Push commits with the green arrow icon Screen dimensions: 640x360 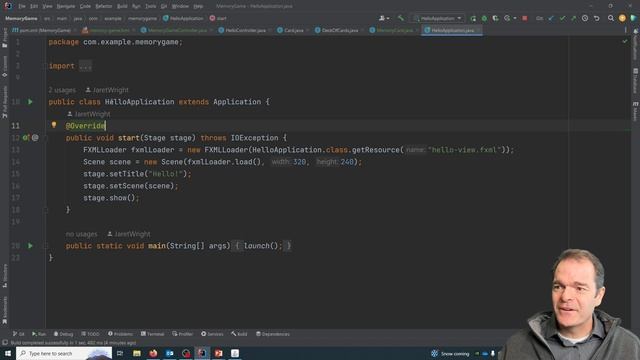pos(573,18)
